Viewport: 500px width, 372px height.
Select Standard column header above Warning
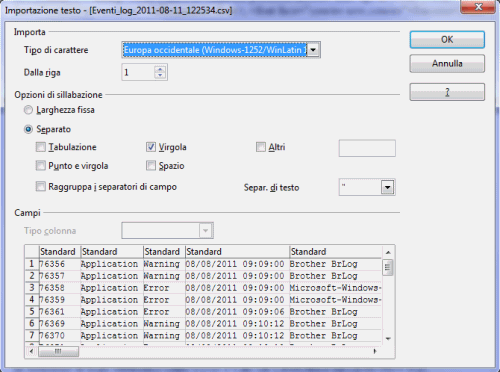(164, 252)
